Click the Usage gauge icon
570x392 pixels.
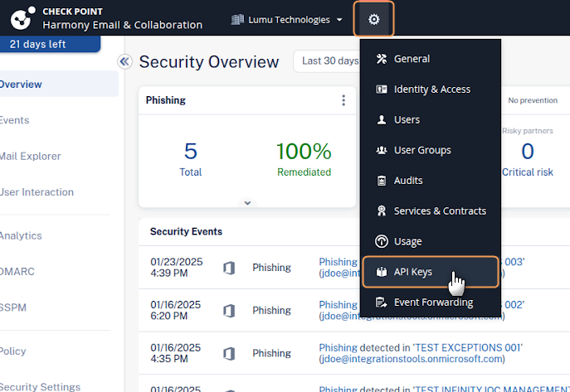382,242
